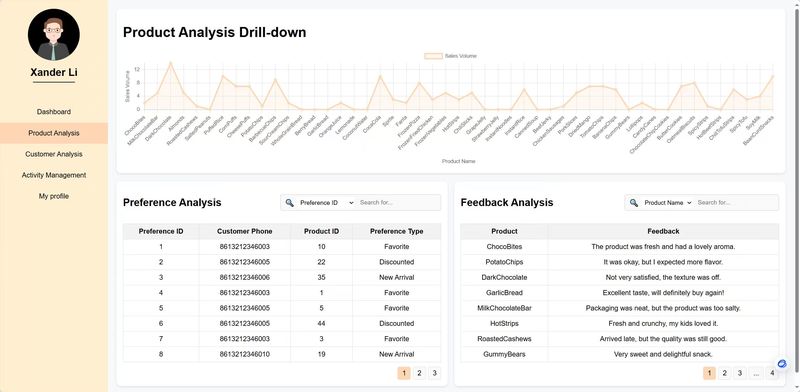Click the Preference Analysis search input
Viewport: 800px width, 392px height.
(398, 203)
